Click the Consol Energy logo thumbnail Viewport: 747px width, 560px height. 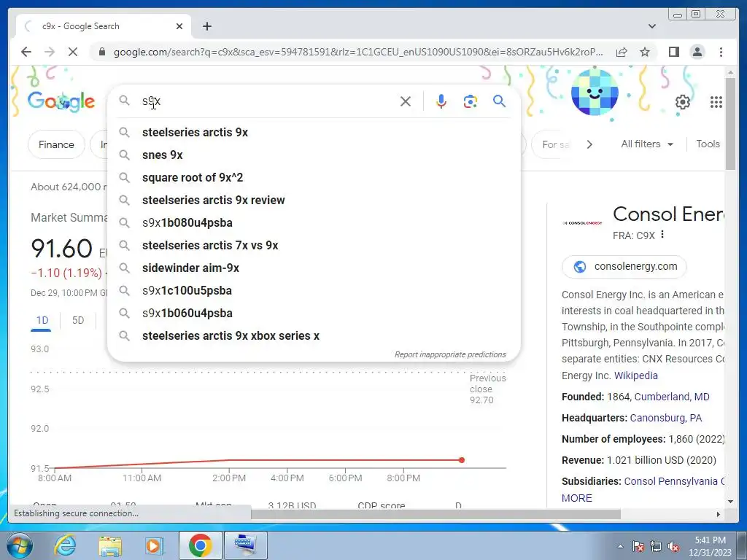(x=583, y=223)
